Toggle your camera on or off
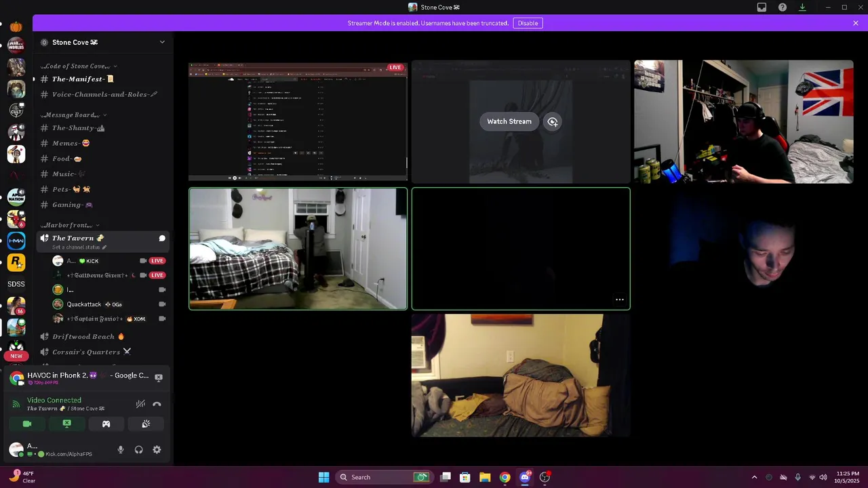The height and width of the screenshot is (488, 868). [27, 424]
